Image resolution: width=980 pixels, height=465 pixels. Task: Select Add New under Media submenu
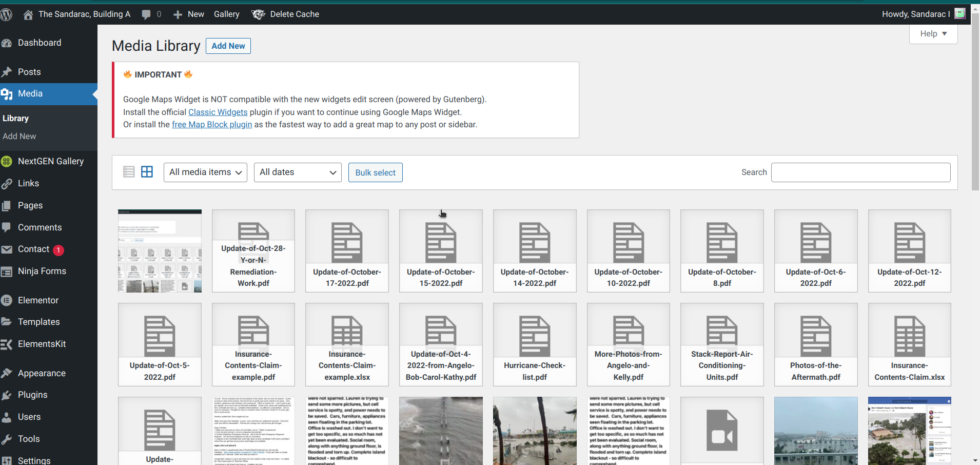19,136
